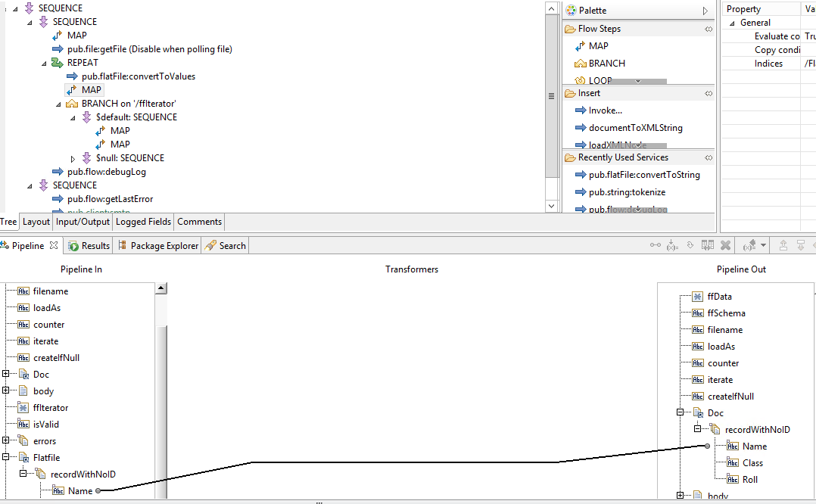Screen dimensions: 816x504
Task: Click the delete X icon in pipeline toolbar
Action: click(x=725, y=245)
